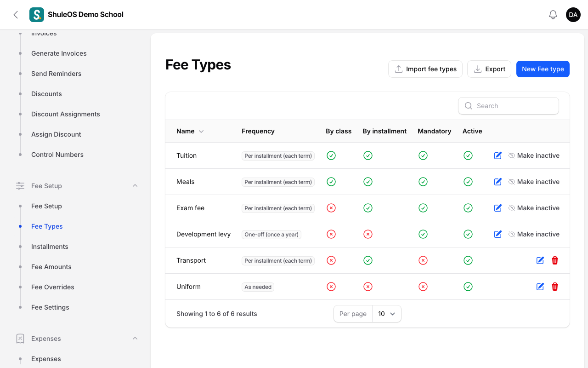Click the back arrow icon
The image size is (588, 368).
pyautogui.click(x=16, y=15)
